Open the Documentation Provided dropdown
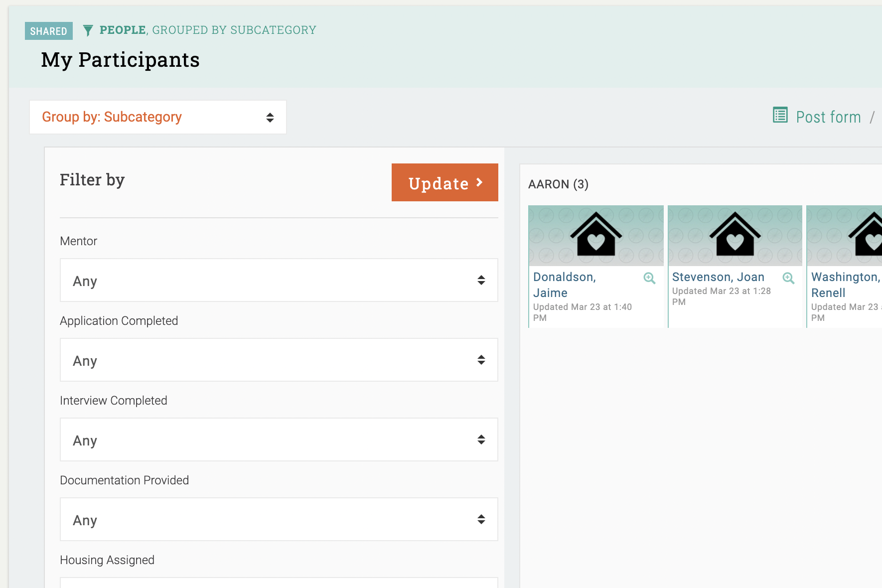 (x=279, y=519)
